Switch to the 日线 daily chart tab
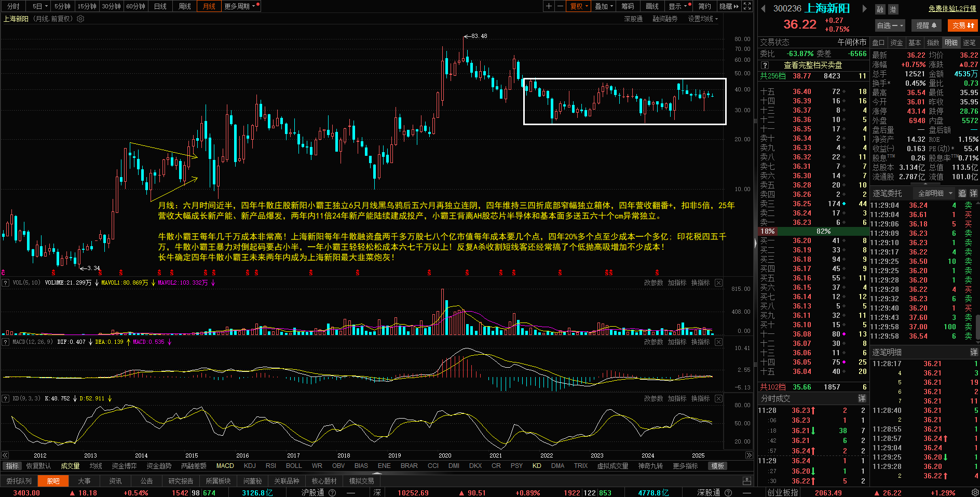 click(160, 6)
